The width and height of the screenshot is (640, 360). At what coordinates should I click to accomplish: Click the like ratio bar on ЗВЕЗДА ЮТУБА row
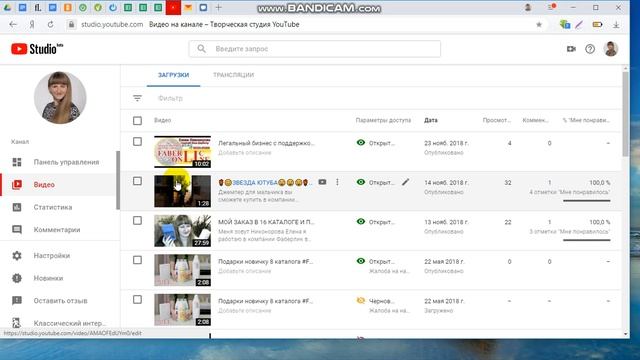click(587, 201)
